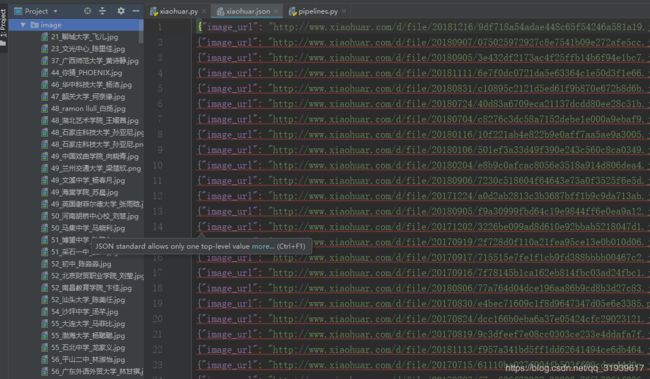Select the file starting with 49_海棠学院

coord(85,192)
